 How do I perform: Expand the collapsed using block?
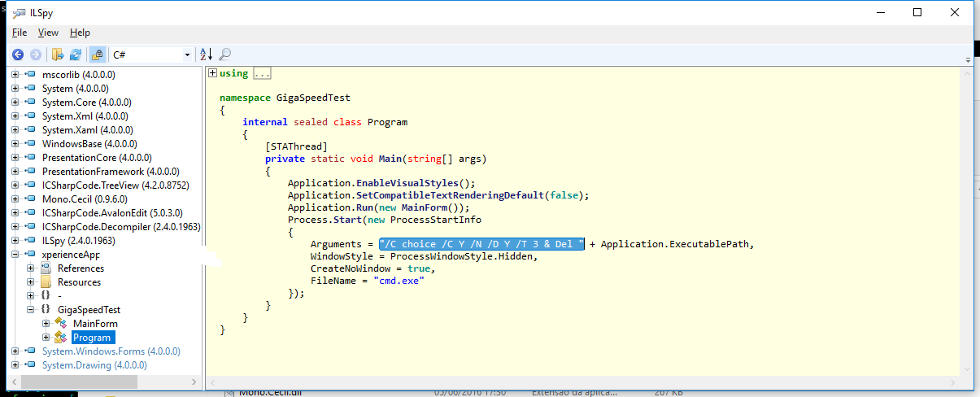212,73
